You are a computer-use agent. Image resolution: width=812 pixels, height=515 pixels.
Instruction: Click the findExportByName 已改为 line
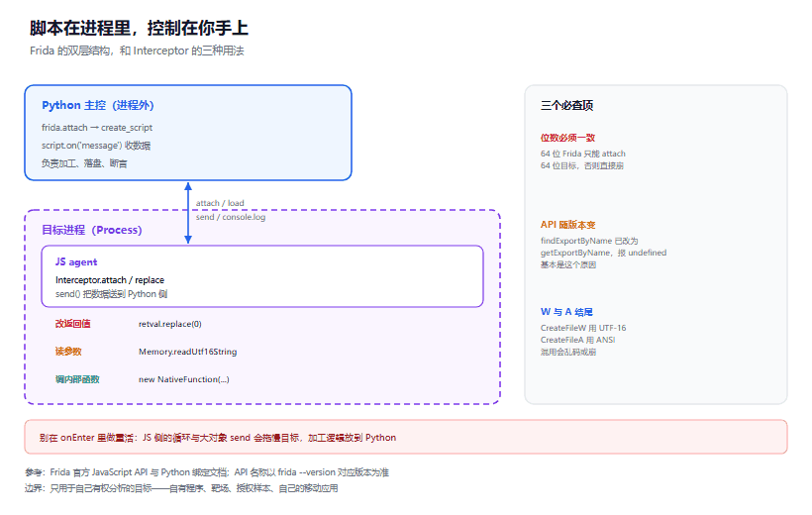tap(589, 241)
